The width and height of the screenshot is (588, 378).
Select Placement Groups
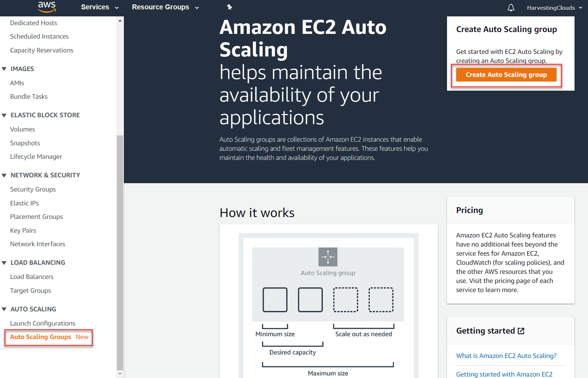coord(36,217)
